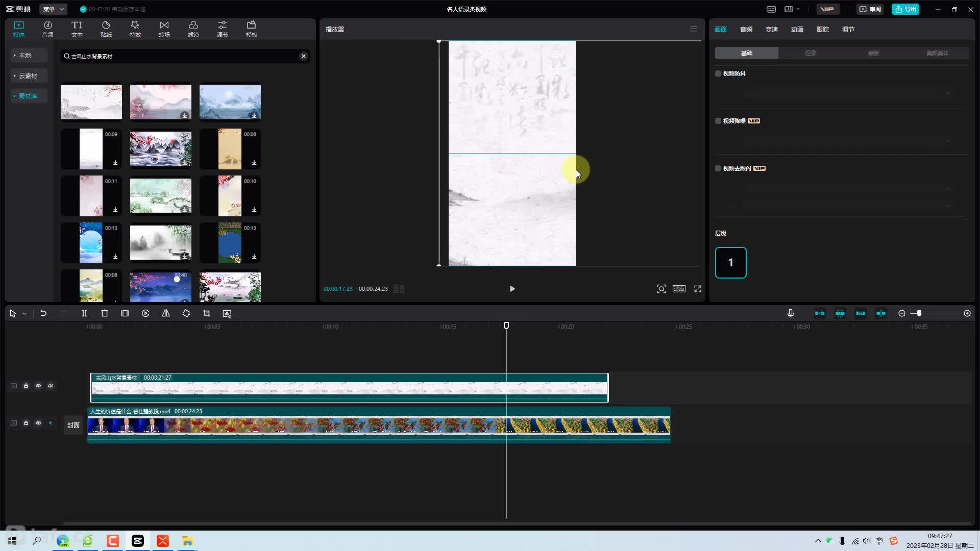Toggle auto snapping icon in timeline toolbar

tap(840, 313)
